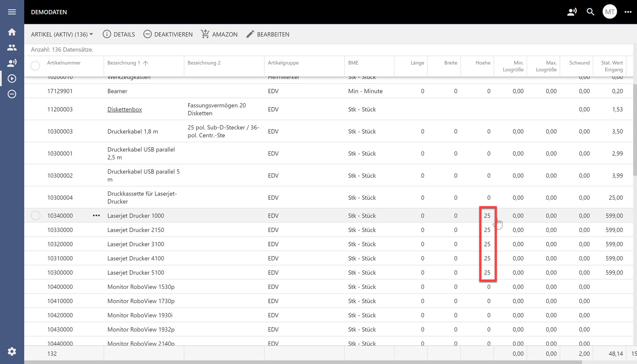The height and width of the screenshot is (364, 637).
Task: Open settings gear in the sidebar
Action: coord(12,351)
